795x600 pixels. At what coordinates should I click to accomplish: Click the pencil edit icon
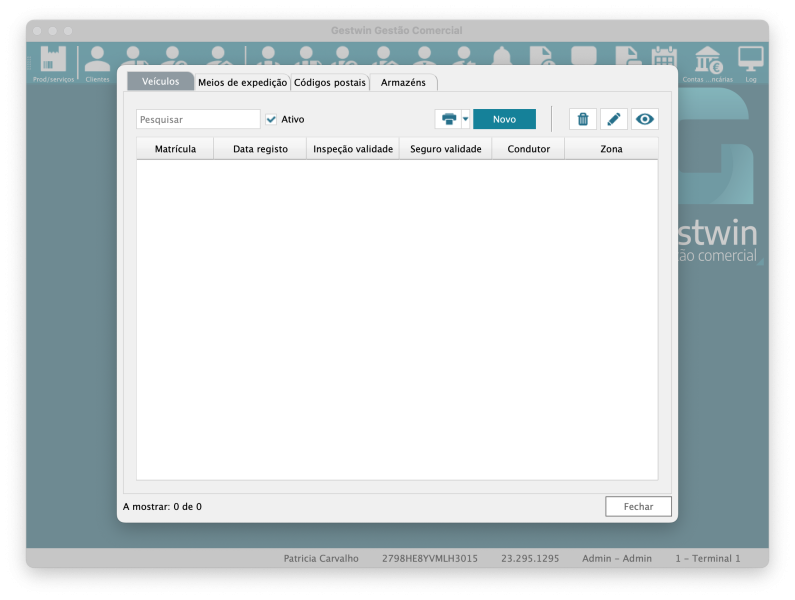coord(614,119)
